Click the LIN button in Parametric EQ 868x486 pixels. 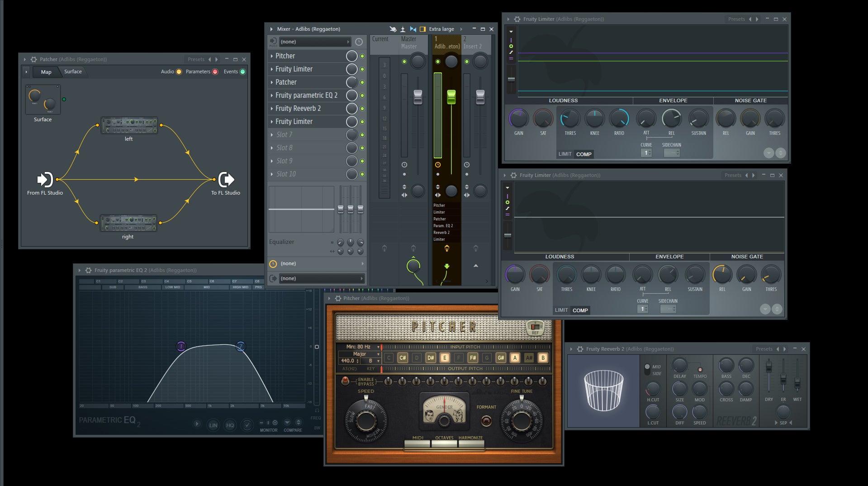pyautogui.click(x=213, y=425)
